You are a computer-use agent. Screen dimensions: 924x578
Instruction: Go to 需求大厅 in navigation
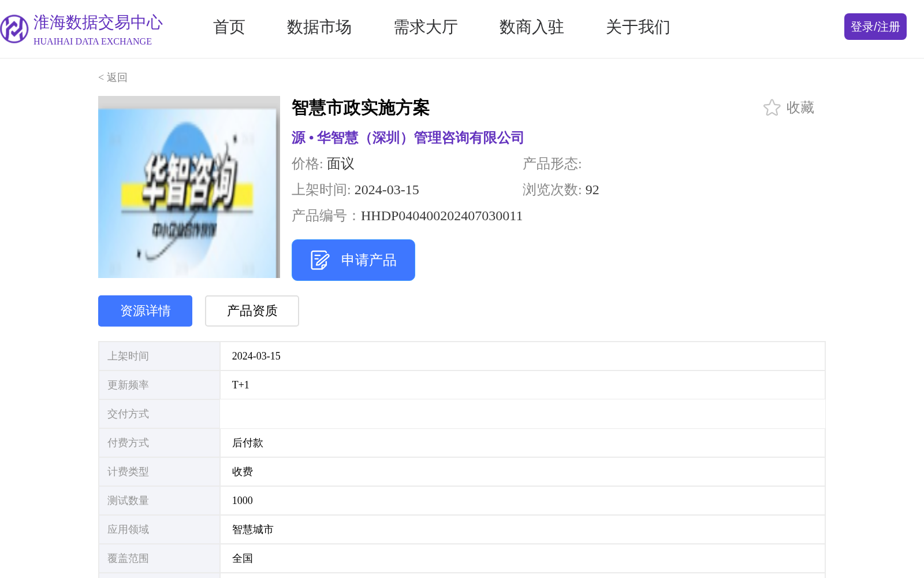click(425, 27)
